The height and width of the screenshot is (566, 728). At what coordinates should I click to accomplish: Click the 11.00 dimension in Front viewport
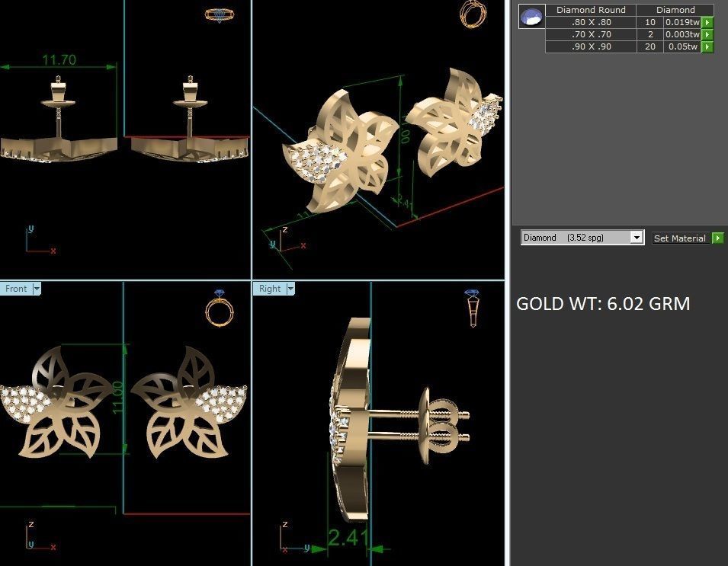coord(118,398)
